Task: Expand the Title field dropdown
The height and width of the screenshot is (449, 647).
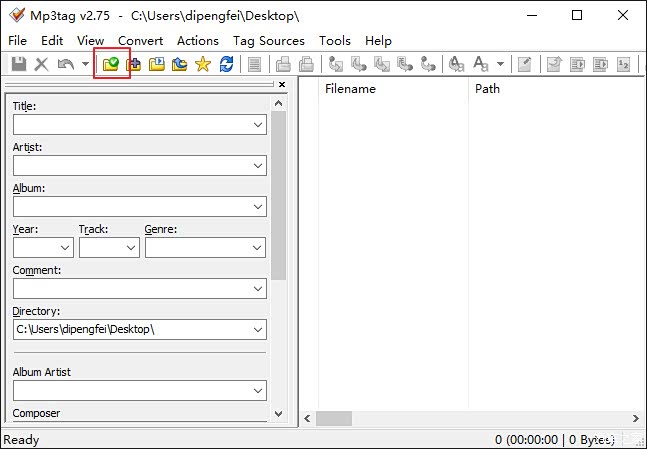Action: [x=258, y=125]
